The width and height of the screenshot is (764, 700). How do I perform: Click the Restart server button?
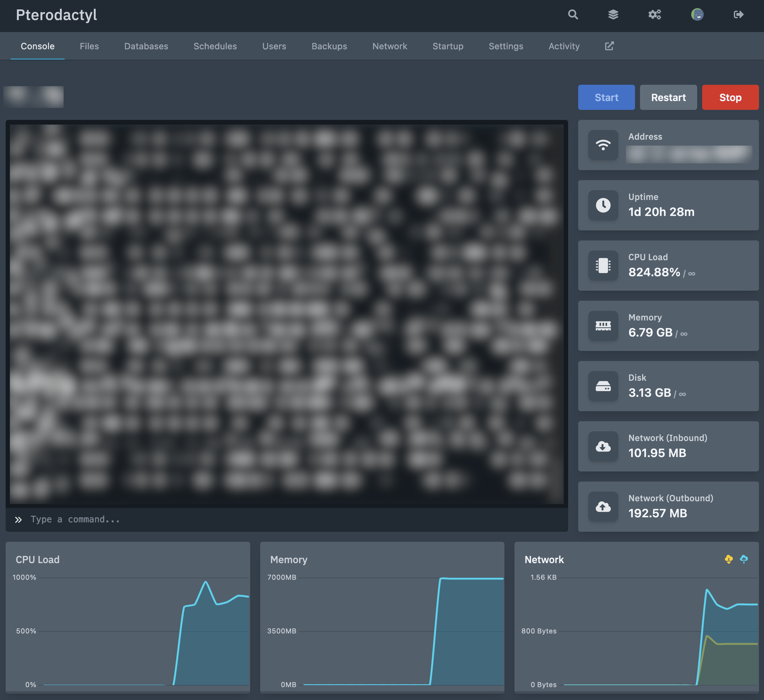point(669,97)
